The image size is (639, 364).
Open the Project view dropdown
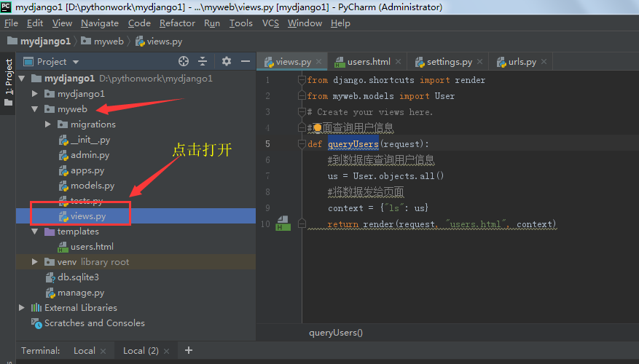(x=76, y=63)
